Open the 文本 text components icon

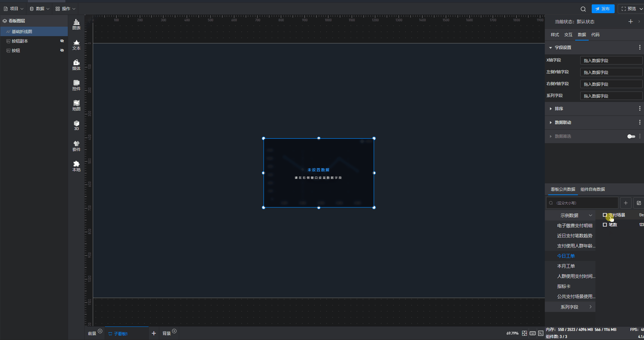pos(76,45)
